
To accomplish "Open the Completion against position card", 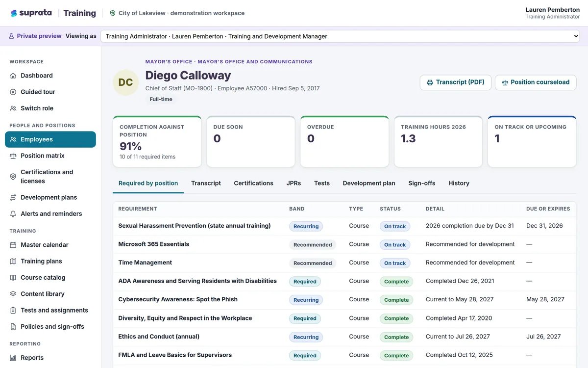I will click(157, 141).
